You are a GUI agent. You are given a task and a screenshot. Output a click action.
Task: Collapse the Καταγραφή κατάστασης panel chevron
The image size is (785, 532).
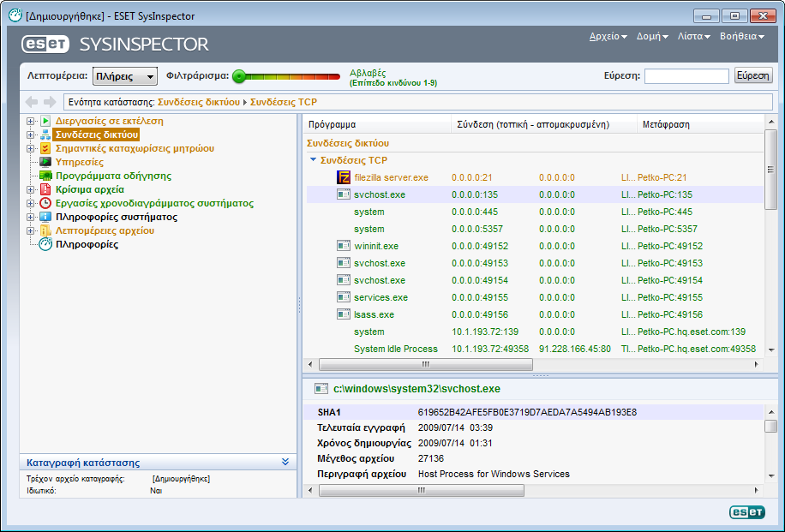pos(285,462)
